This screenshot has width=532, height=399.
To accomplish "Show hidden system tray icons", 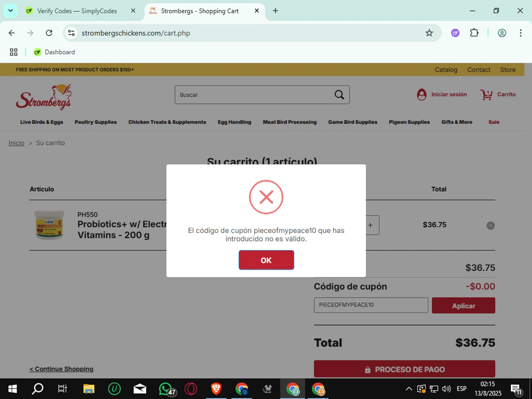I will pos(409,389).
